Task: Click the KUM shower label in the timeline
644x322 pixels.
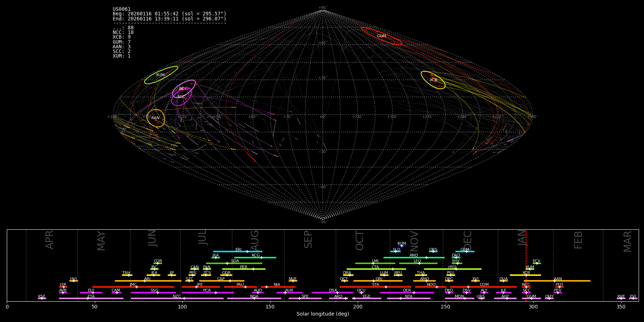Action: (x=402, y=244)
